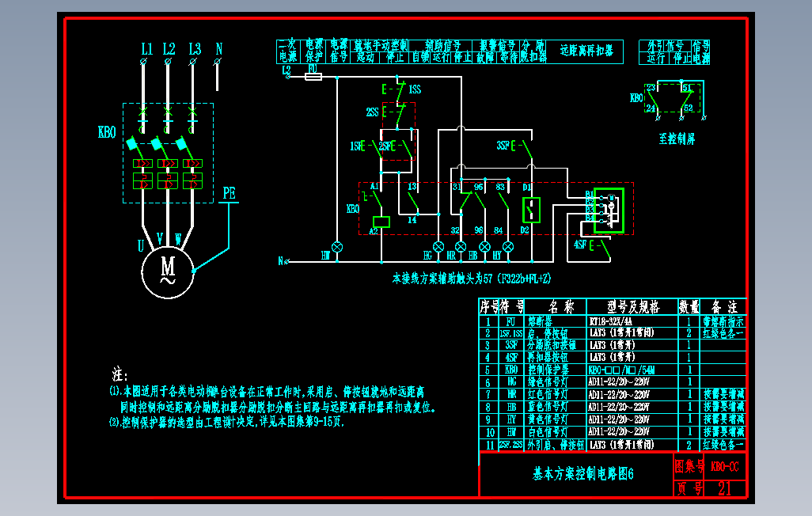812x516 pixels.
Task: Select the KBO 51-52 auxiliary contact
Action: point(687,98)
